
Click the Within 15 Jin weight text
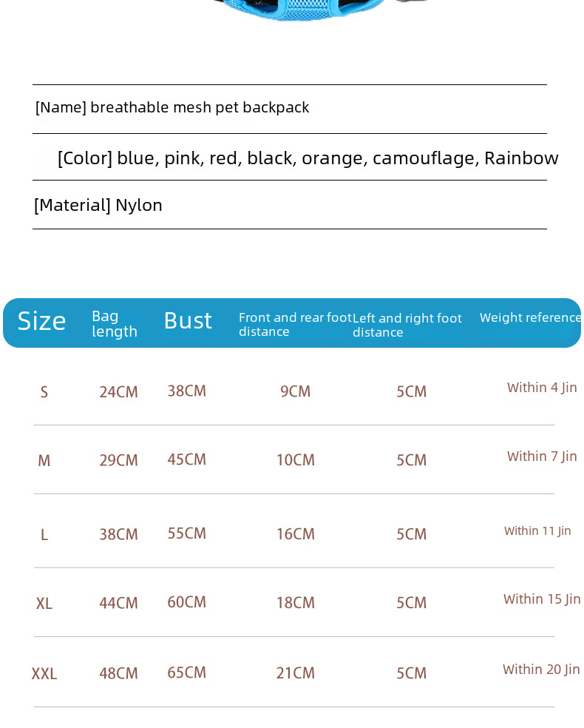pyautogui.click(x=542, y=599)
